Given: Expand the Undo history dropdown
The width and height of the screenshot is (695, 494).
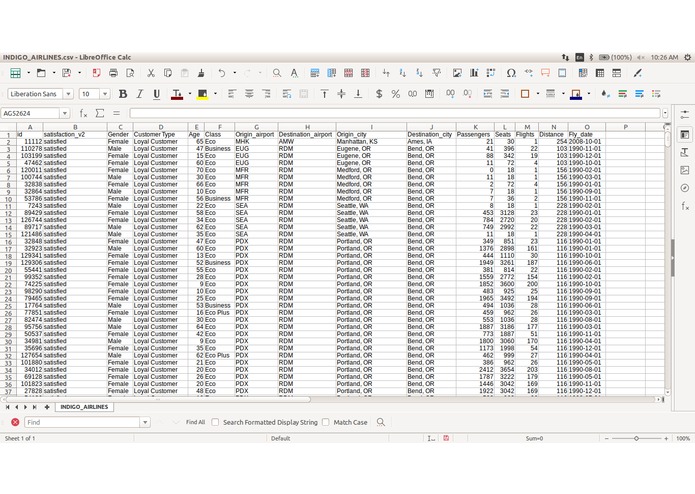Looking at the screenshot, I should [x=234, y=73].
